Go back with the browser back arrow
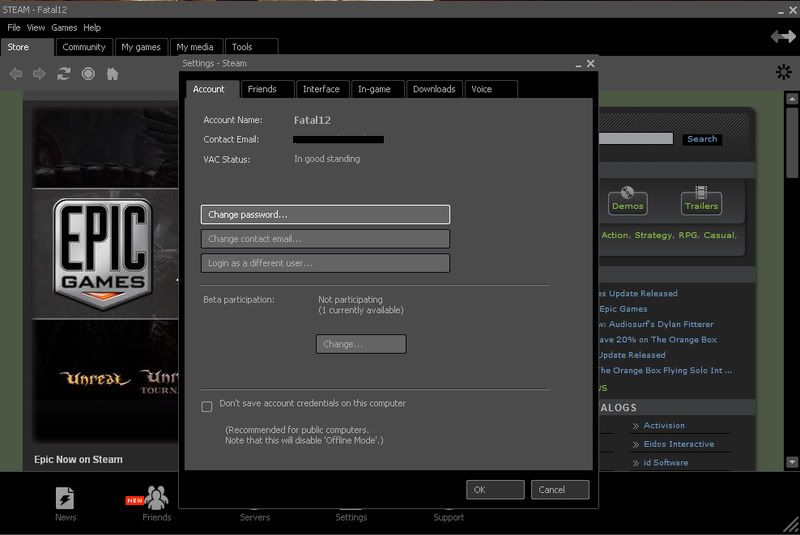 click(16, 74)
